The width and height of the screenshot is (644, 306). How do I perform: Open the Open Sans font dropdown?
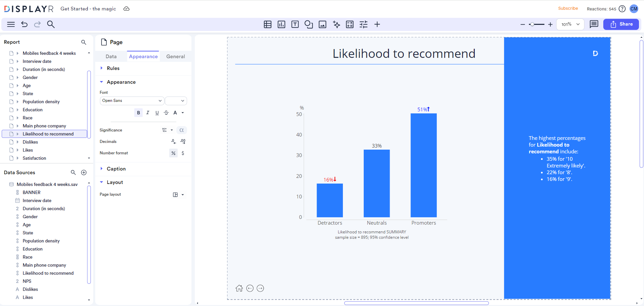(x=132, y=101)
